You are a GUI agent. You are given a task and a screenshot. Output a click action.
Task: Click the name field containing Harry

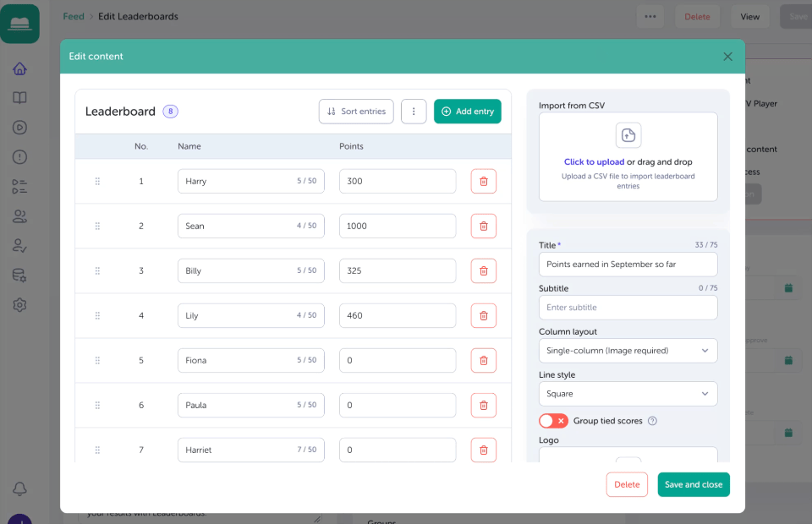(x=251, y=181)
